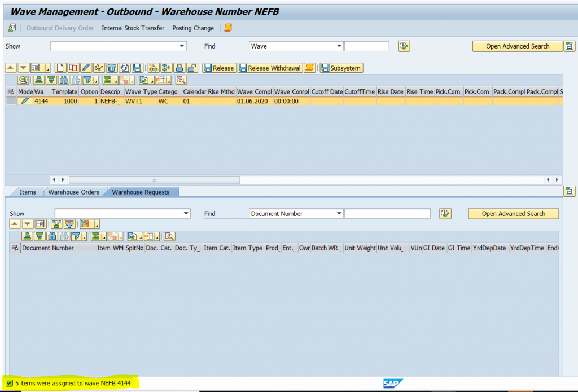This screenshot has height=392, width=578.
Task: Click the panel toggle icon right of the upper Open Advanced Search
Action: pyautogui.click(x=570, y=46)
